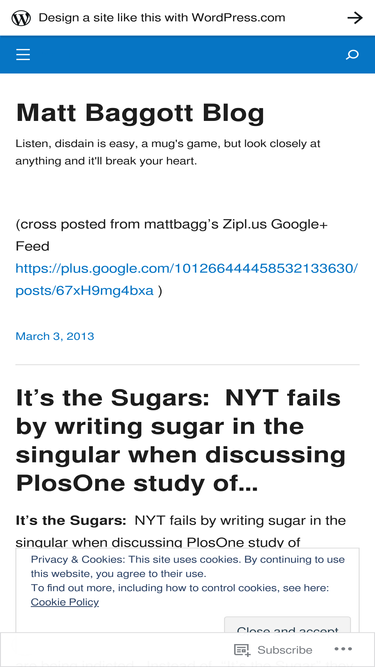Open the March 3, 2013 date link
Screen dimensions: 375x667
55,336
